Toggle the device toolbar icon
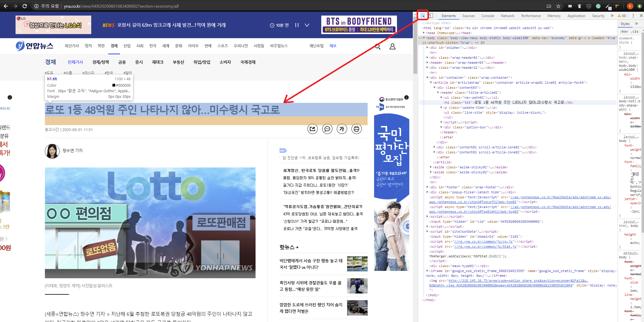Screen dimensions: 644x322 click(x=431, y=16)
